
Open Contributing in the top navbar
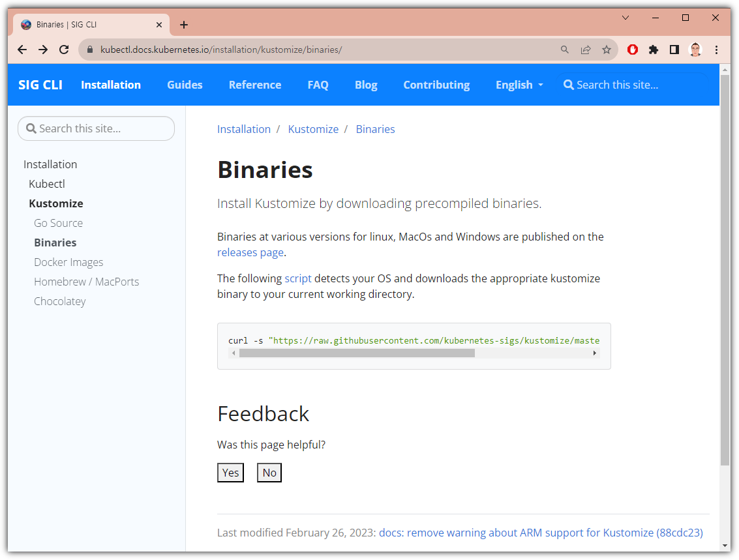coord(436,85)
